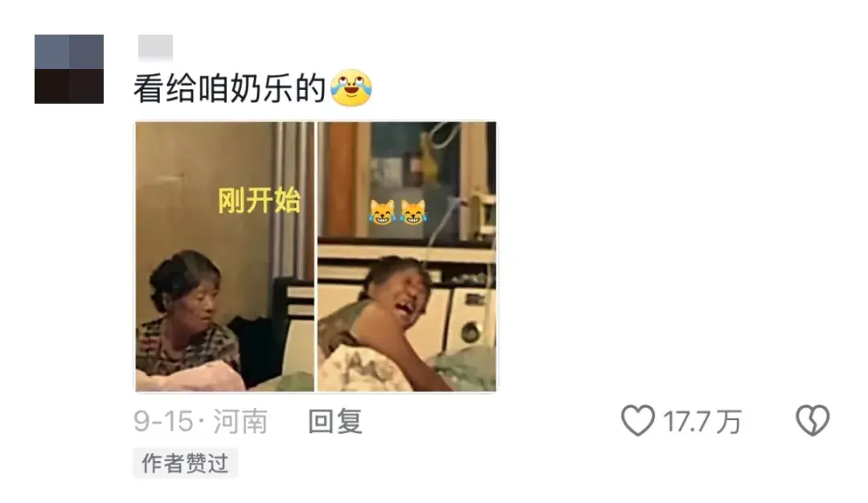
Task: Open the blurred username above the comment
Action: point(155,47)
